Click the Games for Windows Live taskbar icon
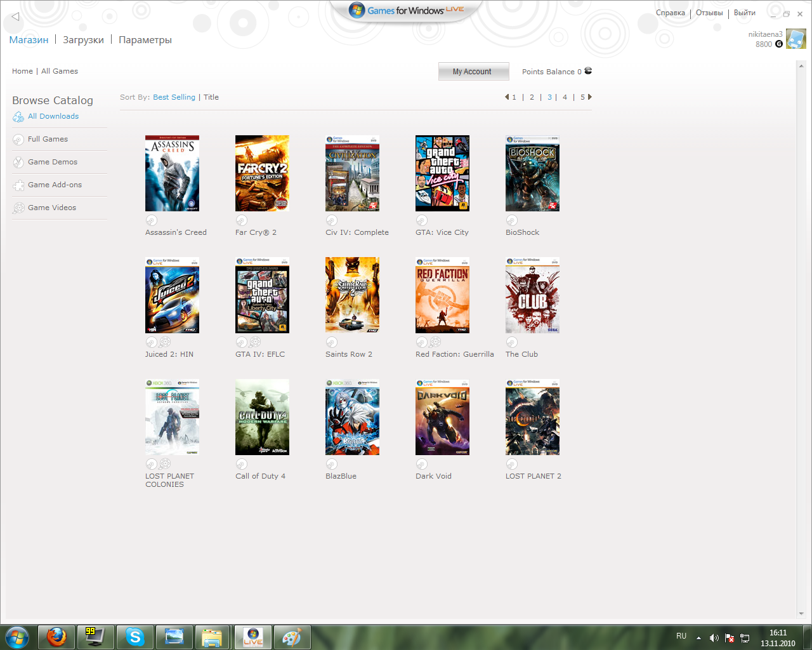This screenshot has height=650, width=812. [252, 637]
